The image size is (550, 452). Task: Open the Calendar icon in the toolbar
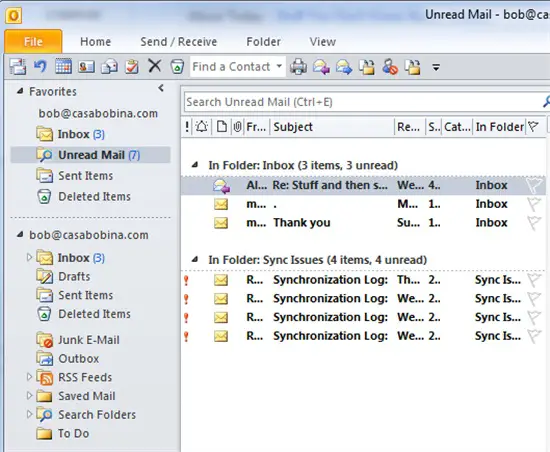(x=63, y=66)
